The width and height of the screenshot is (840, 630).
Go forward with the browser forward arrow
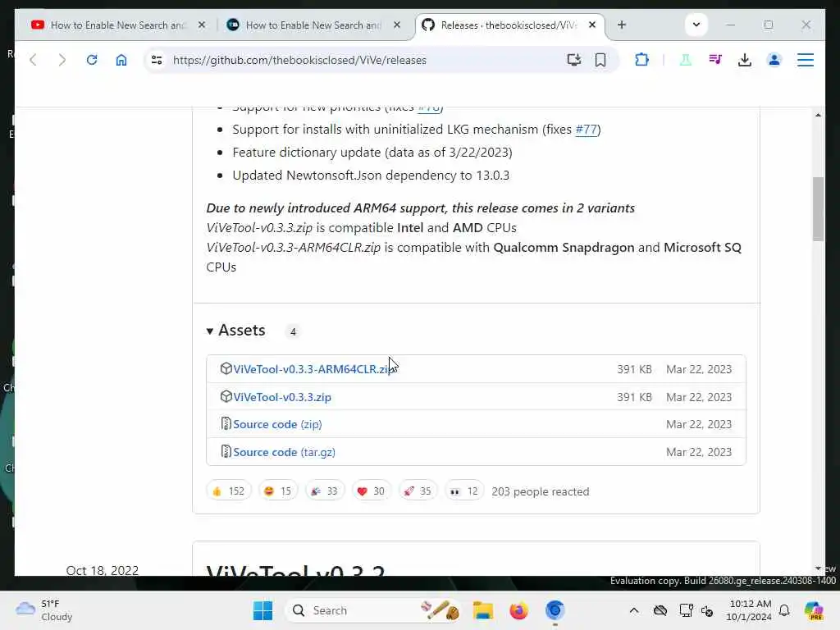(62, 60)
